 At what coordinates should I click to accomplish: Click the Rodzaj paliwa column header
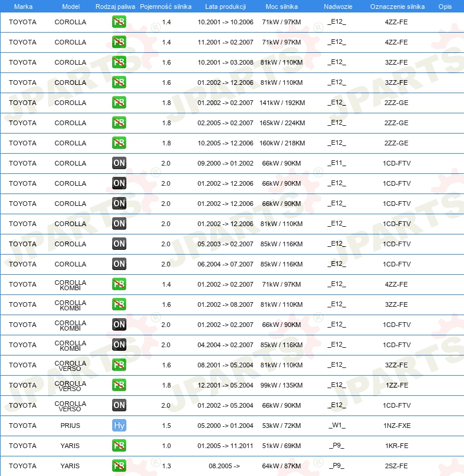(x=115, y=7)
